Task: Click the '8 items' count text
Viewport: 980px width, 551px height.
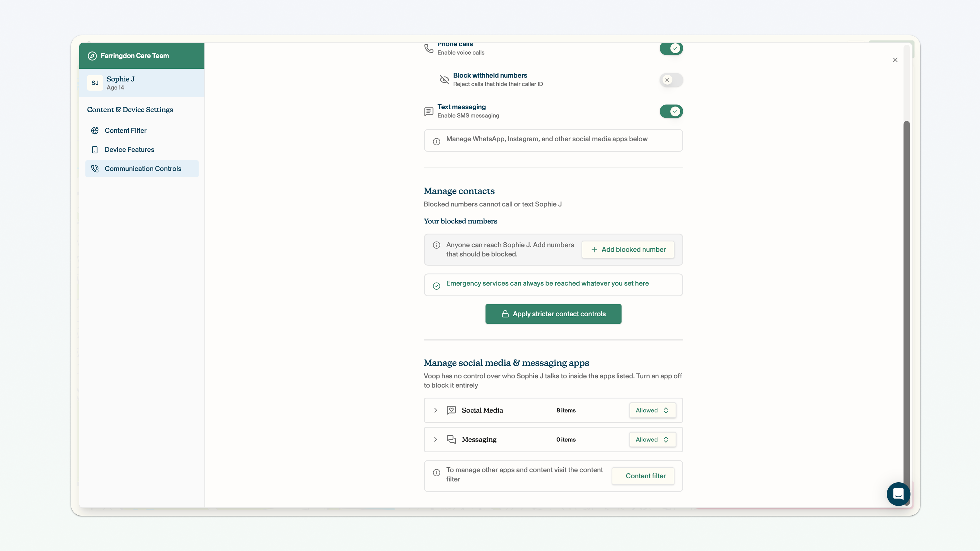Action: point(566,410)
